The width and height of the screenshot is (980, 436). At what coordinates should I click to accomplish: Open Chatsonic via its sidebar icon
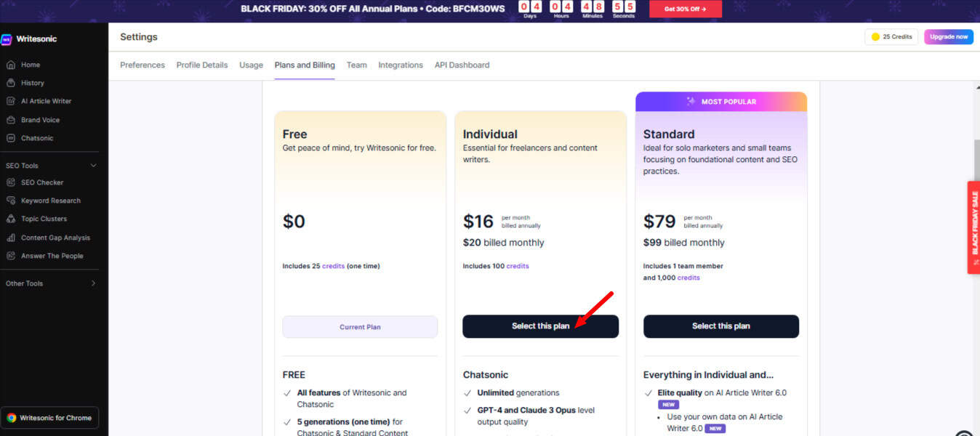click(11, 138)
